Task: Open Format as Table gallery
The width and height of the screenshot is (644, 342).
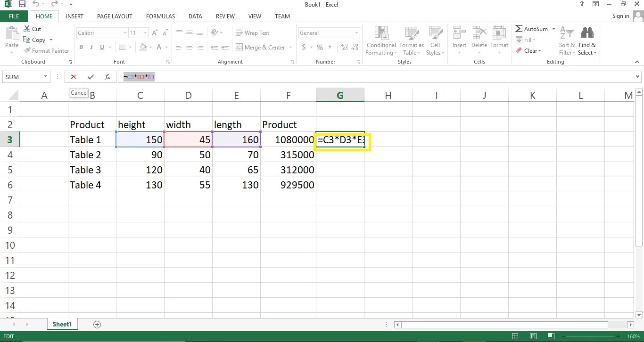Action: (412, 41)
